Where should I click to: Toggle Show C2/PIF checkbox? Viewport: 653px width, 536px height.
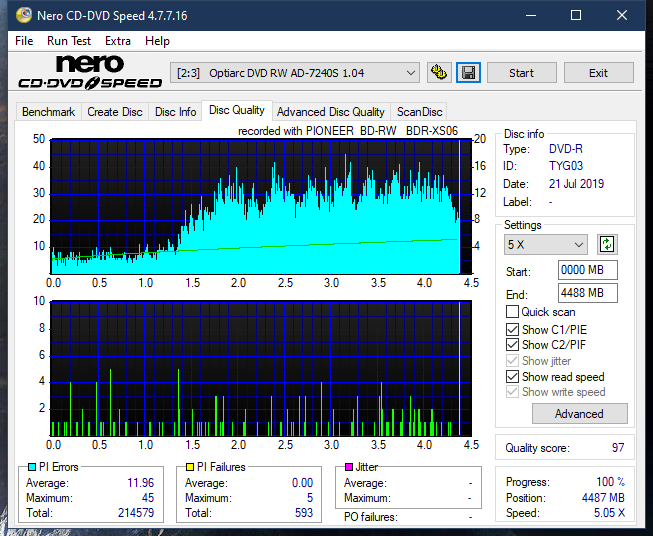tap(512, 345)
